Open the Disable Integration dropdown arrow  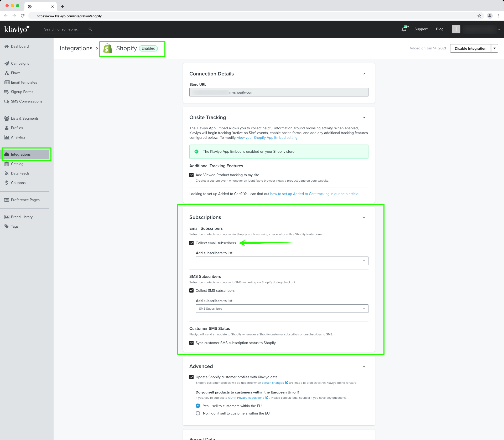495,48
